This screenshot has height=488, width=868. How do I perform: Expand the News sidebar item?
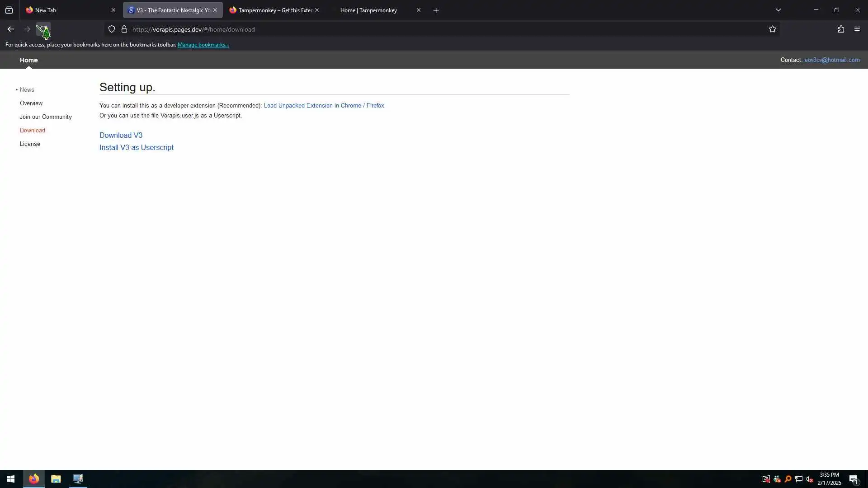(27, 90)
